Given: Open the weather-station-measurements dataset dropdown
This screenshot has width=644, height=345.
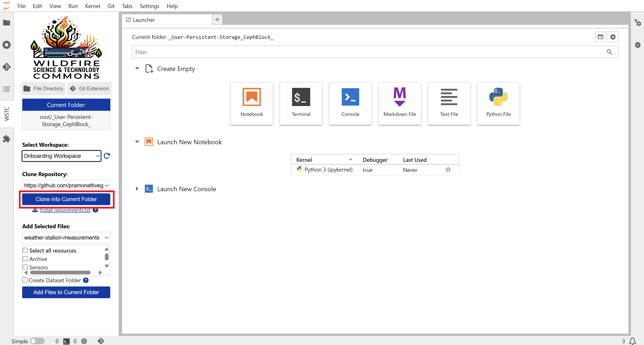Looking at the screenshot, I should (x=66, y=238).
